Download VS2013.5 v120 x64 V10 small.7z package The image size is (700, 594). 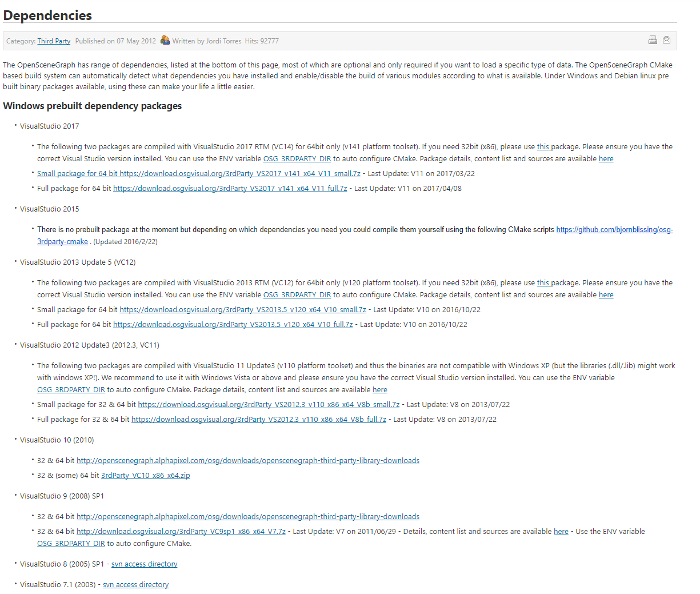coord(243,310)
